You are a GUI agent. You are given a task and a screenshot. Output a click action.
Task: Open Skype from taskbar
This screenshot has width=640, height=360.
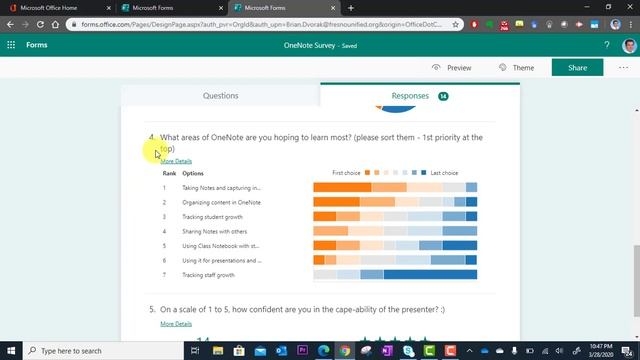[408, 351]
